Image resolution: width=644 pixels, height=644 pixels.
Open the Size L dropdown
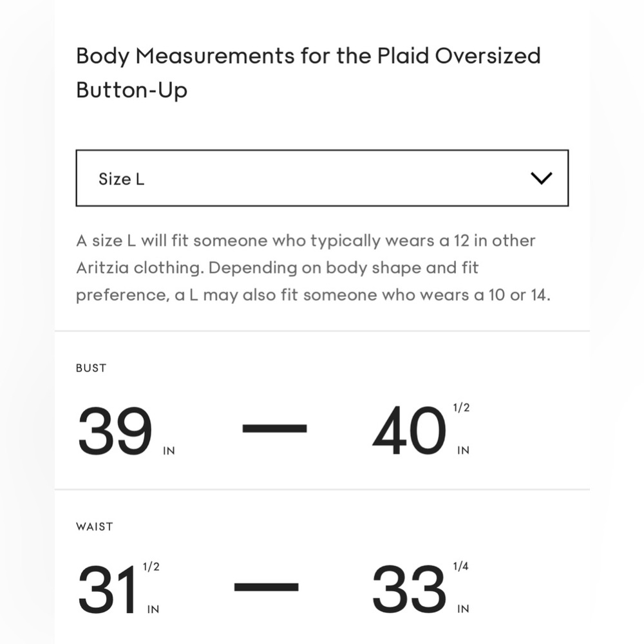pos(322,178)
